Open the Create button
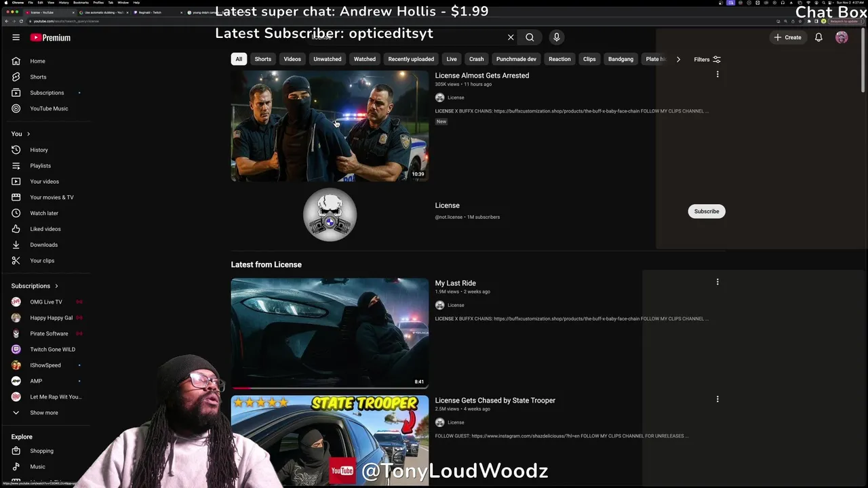 pyautogui.click(x=788, y=37)
